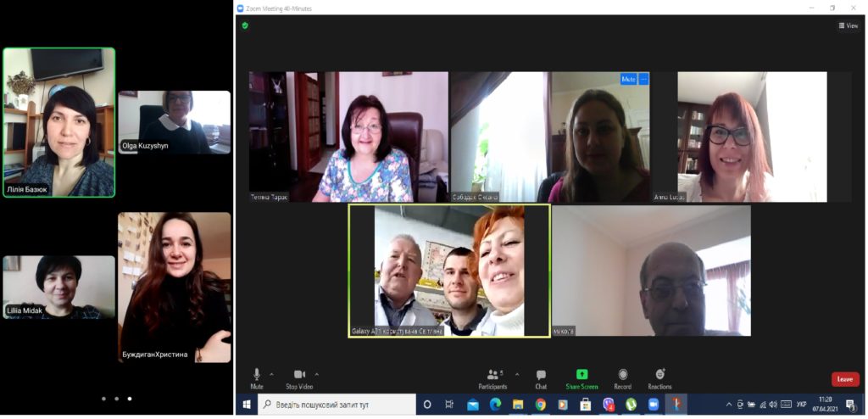Open the Participants list
Viewport: 868px width, 419px height.
tap(492, 378)
